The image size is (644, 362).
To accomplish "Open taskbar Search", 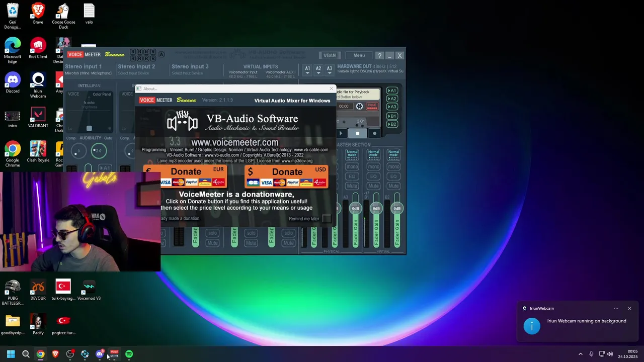I will 26,354.
